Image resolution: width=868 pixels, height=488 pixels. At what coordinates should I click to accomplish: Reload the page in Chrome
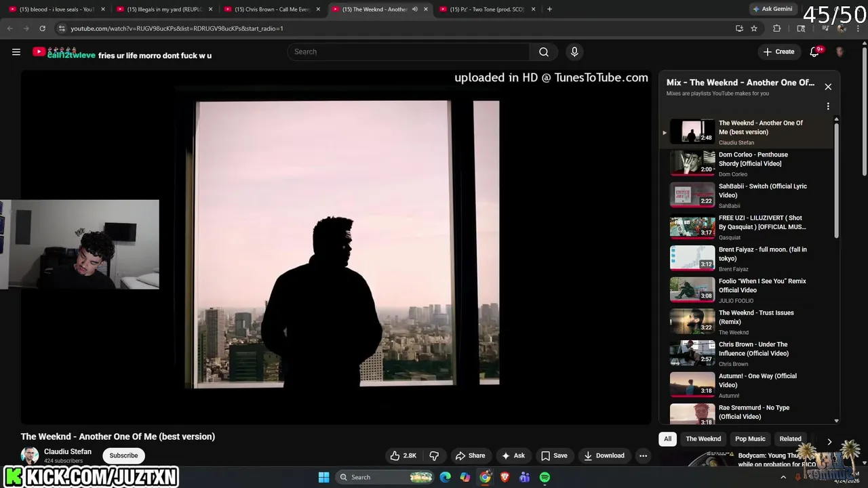coord(42,28)
